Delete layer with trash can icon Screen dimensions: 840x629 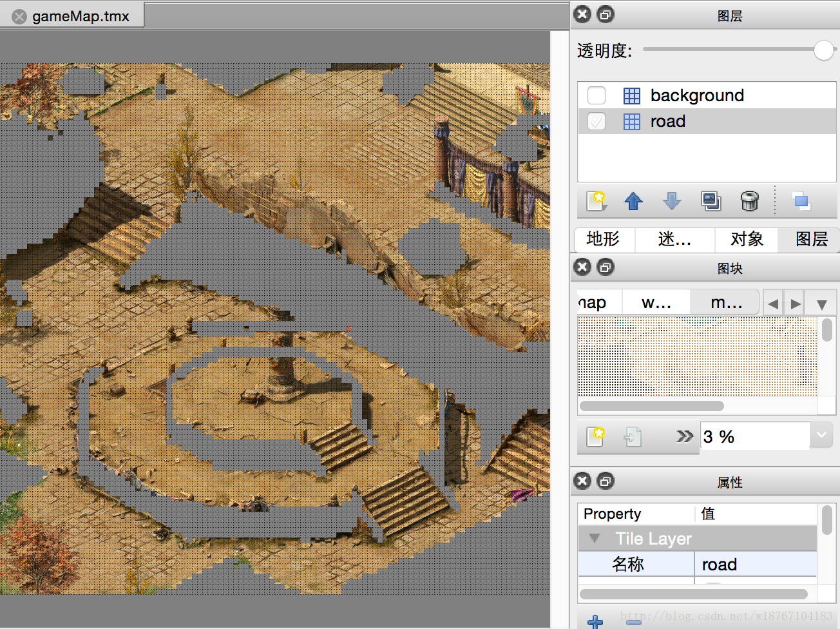click(749, 201)
